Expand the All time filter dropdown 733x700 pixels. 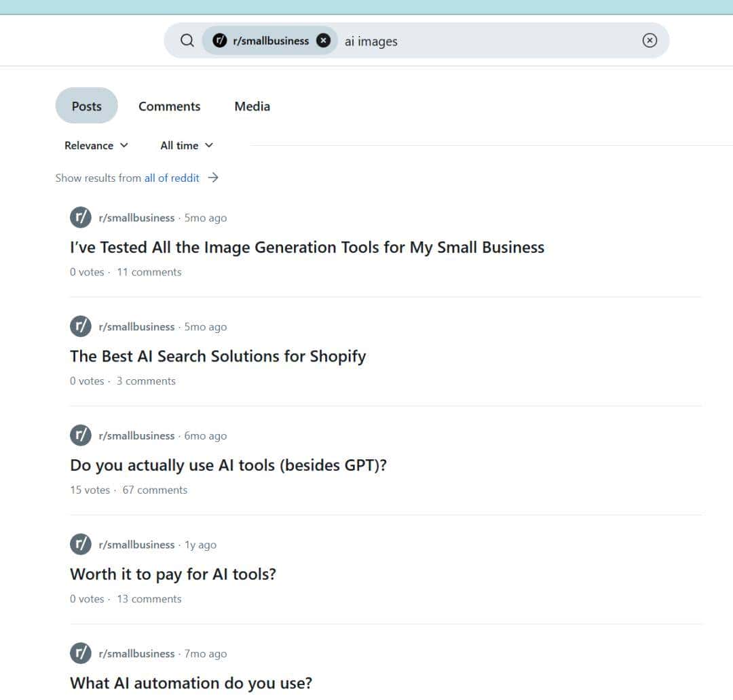click(x=187, y=145)
